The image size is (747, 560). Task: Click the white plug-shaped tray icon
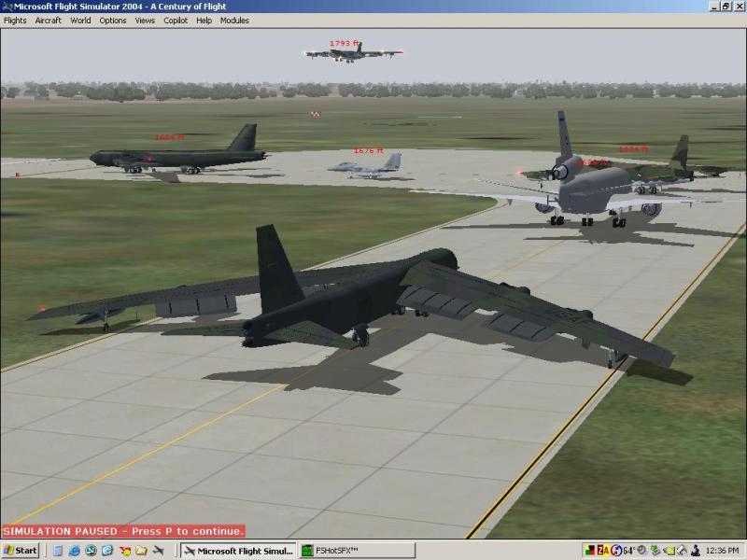coord(682,551)
